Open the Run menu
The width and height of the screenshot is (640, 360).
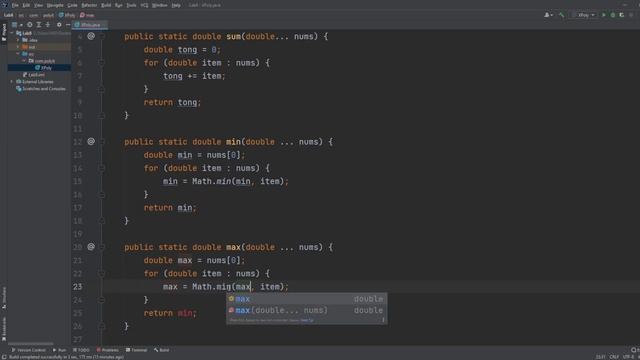pyautogui.click(x=119, y=5)
